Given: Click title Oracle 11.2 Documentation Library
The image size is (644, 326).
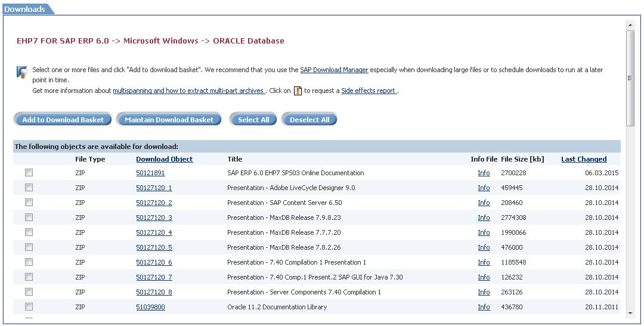Looking at the screenshot, I should (x=277, y=307).
